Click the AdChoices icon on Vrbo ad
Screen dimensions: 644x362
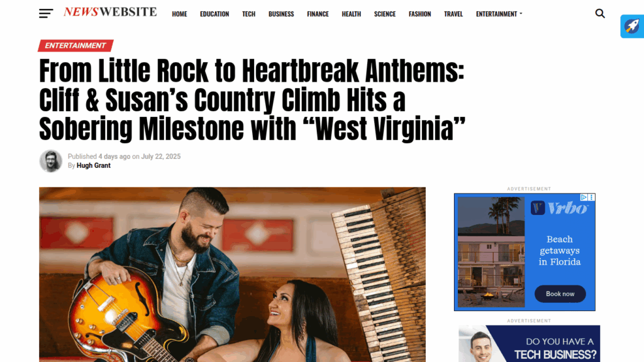tap(583, 197)
